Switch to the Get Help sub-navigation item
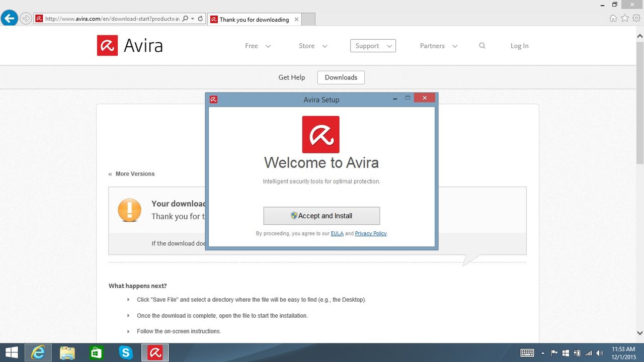 click(x=292, y=77)
